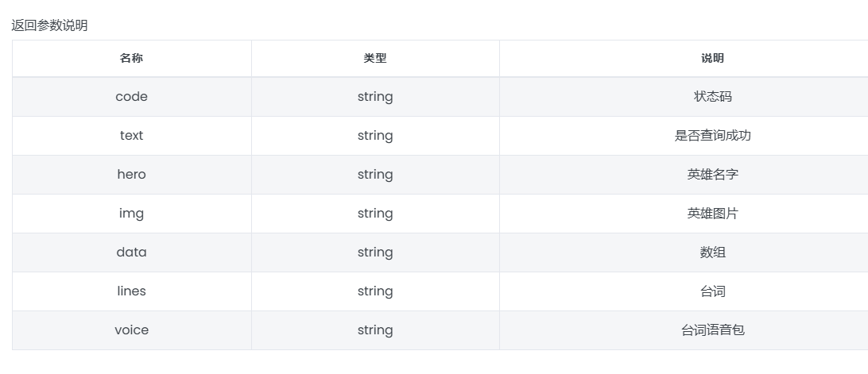Image resolution: width=868 pixels, height=374 pixels.
Task: Click the 数组 description cell
Action: pos(684,253)
